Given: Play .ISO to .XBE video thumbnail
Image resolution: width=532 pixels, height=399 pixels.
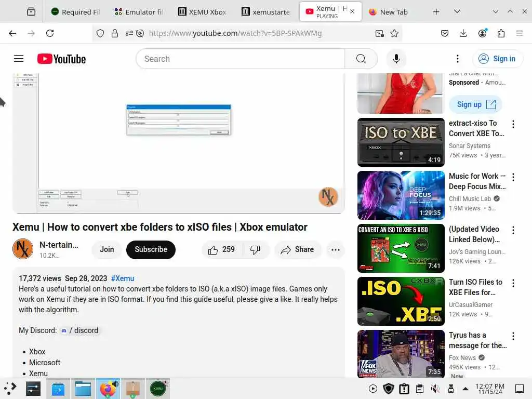Looking at the screenshot, I should tap(401, 301).
